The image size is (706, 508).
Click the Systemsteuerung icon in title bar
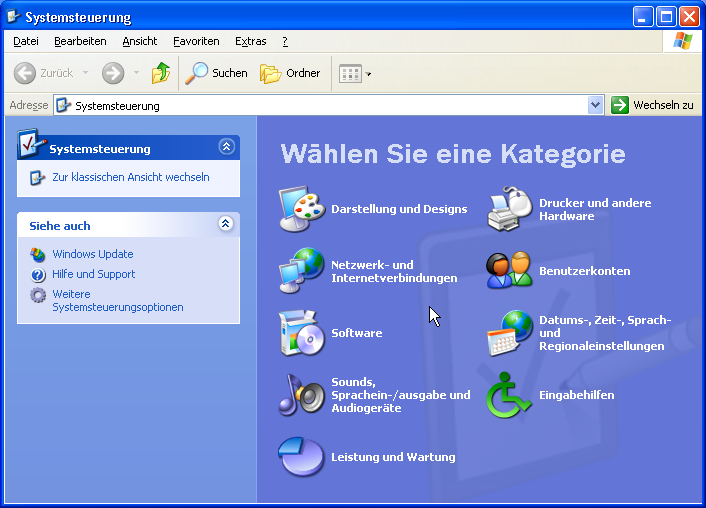pyautogui.click(x=14, y=17)
